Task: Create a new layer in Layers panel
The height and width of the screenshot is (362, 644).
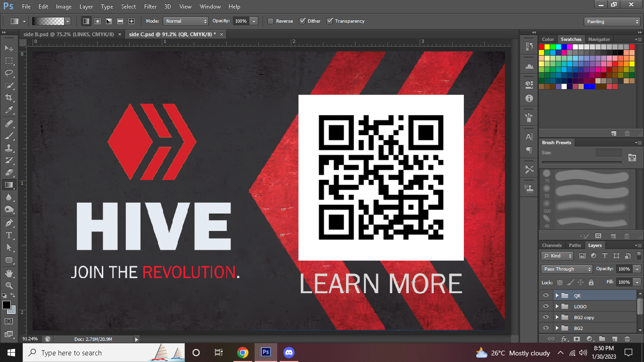Action: click(614, 338)
